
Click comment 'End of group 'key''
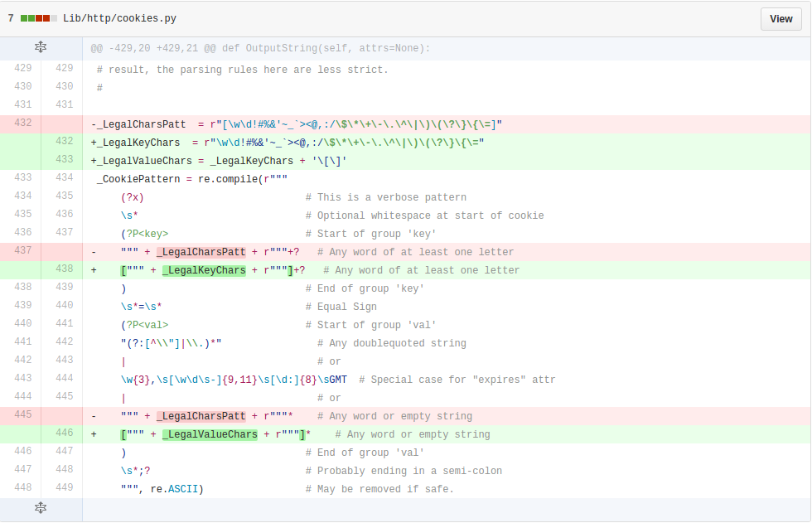coord(365,288)
